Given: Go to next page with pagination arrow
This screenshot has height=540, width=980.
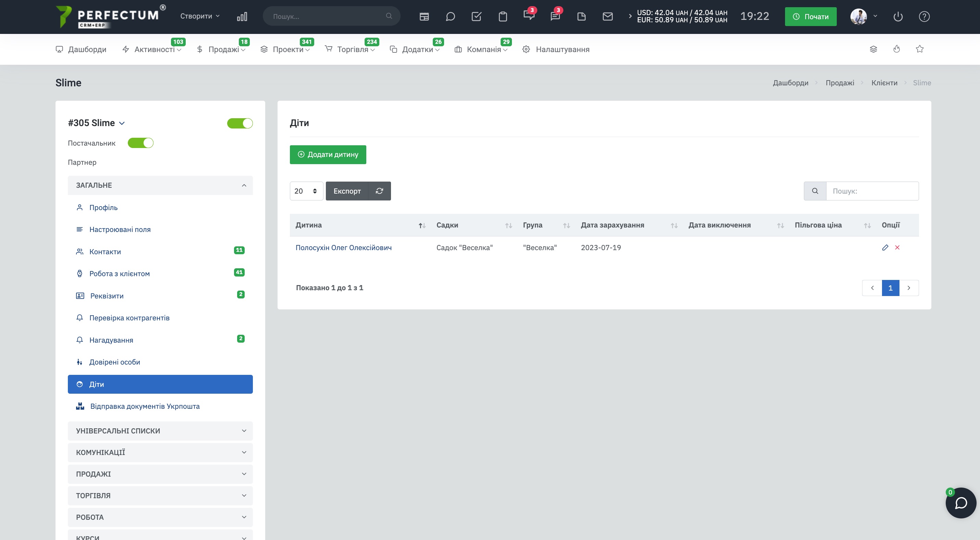Looking at the screenshot, I should click(x=909, y=288).
